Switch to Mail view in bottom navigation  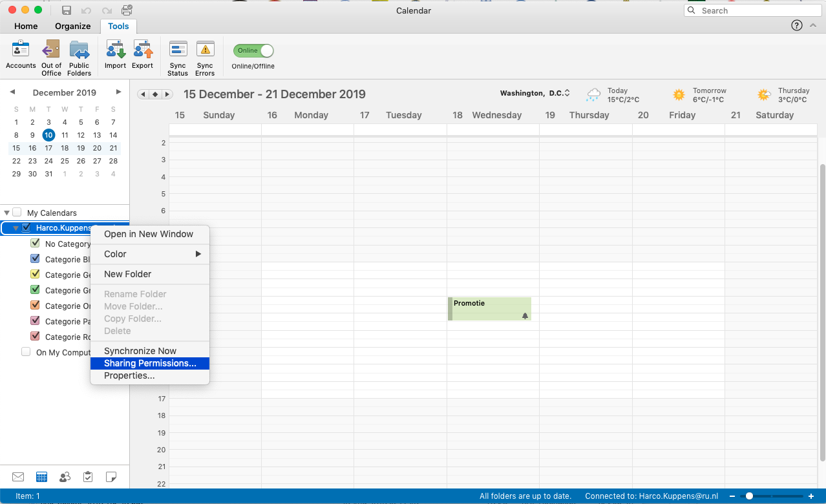click(18, 477)
